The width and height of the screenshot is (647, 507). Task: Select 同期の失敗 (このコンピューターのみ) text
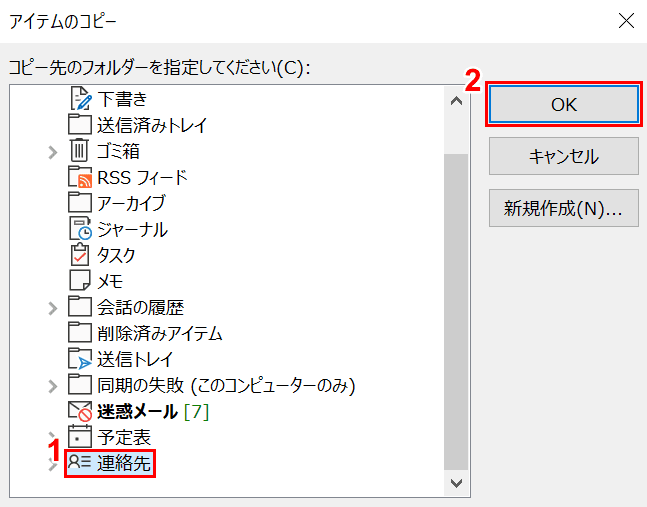coord(226,385)
